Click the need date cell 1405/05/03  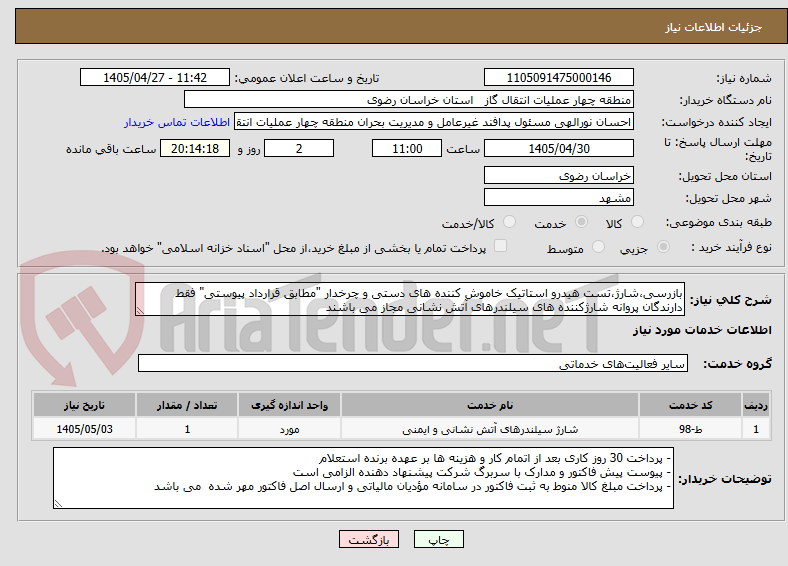[x=84, y=429]
